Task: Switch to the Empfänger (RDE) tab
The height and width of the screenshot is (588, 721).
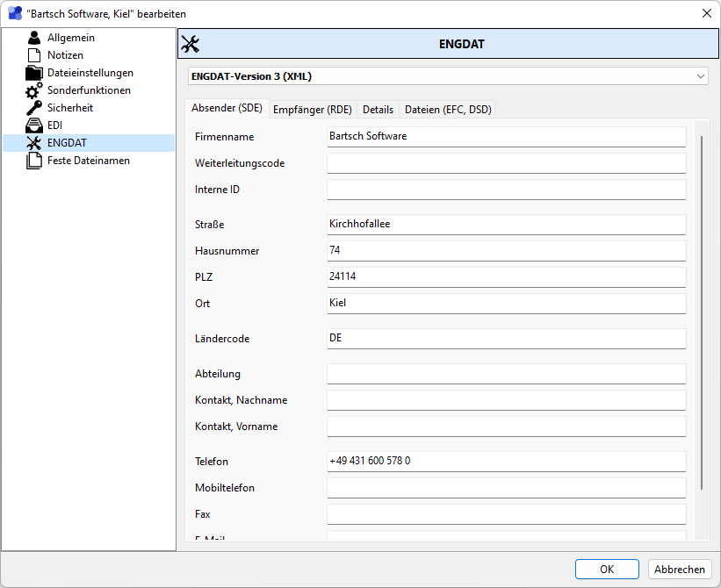Action: [x=312, y=110]
